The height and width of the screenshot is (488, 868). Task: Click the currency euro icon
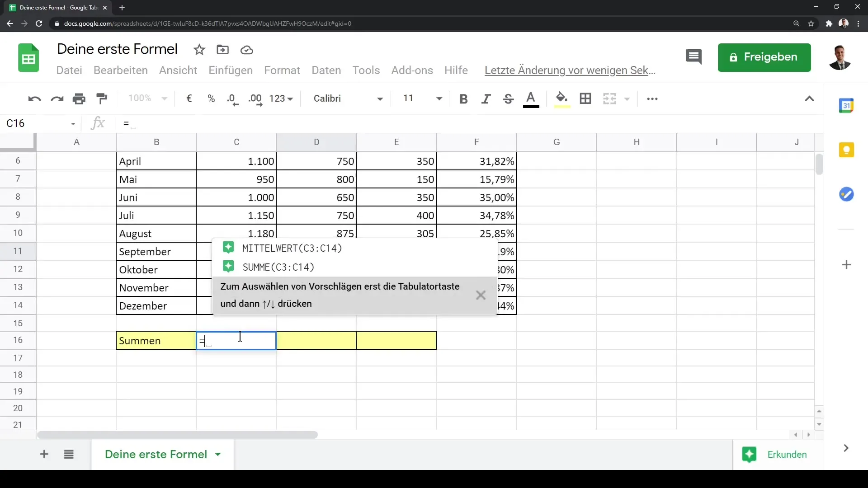189,99
